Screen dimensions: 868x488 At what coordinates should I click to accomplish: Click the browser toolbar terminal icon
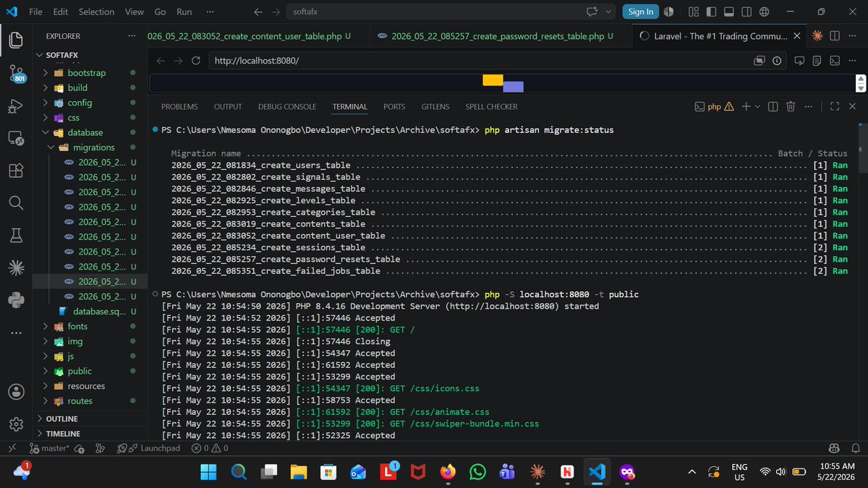pos(834,61)
